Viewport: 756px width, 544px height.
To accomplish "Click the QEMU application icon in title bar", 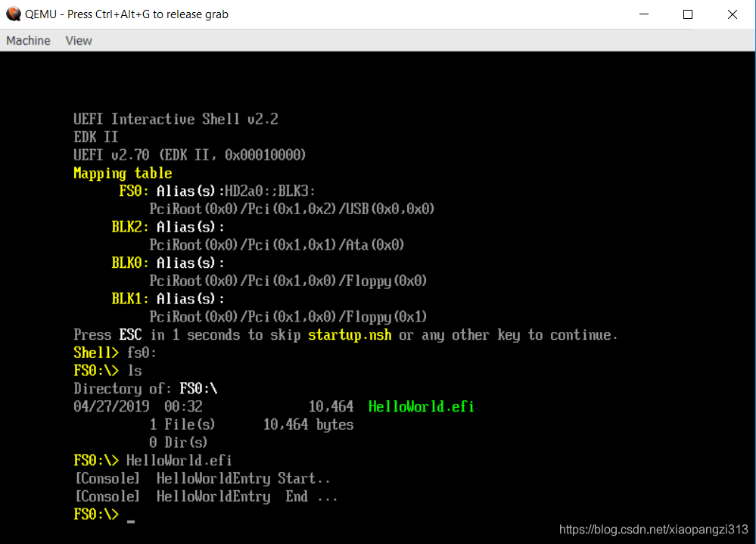I will tap(13, 14).
